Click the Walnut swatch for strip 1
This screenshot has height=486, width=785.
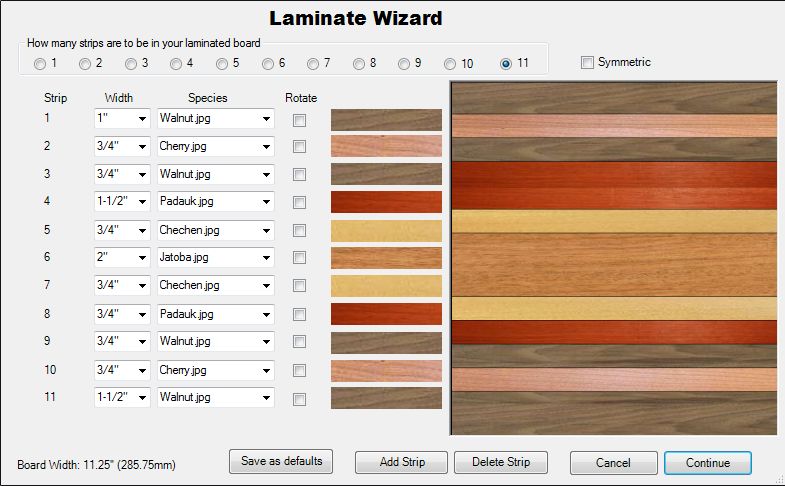click(x=386, y=119)
